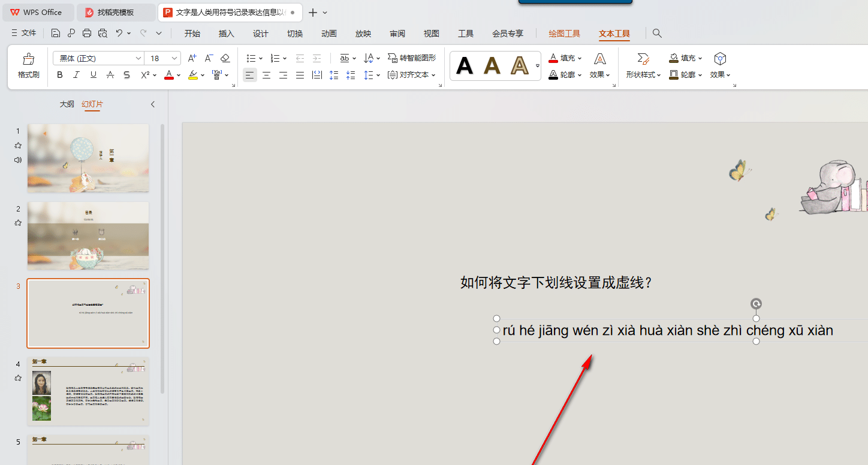
Task: Click the numbered list icon
Action: [275, 58]
